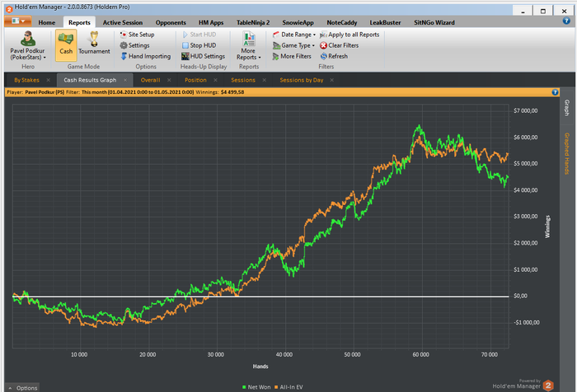The image size is (577, 392).
Task: Click the Stop HUD icon
Action: coord(185,45)
